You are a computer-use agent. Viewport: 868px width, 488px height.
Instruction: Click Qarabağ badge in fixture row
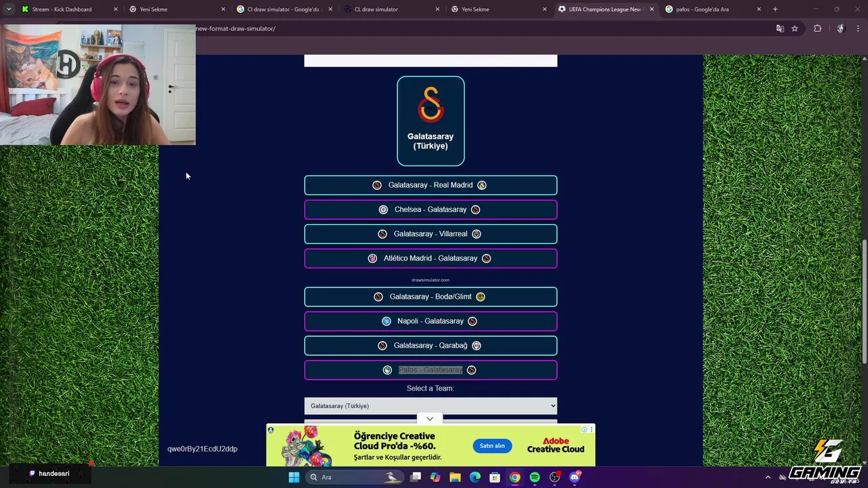pyautogui.click(x=476, y=346)
